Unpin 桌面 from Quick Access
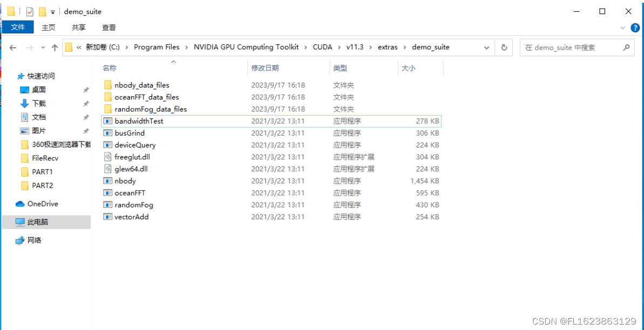 tap(85, 90)
